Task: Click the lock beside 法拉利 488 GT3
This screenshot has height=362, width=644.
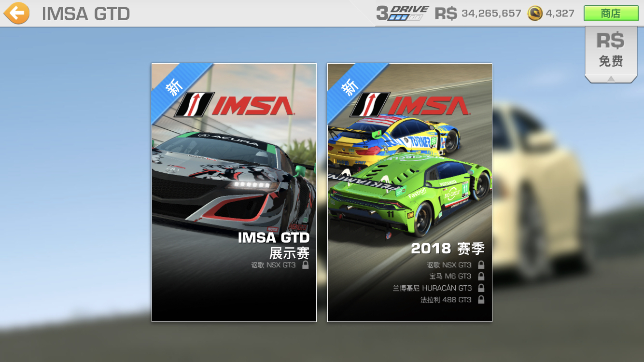Action: point(481,299)
